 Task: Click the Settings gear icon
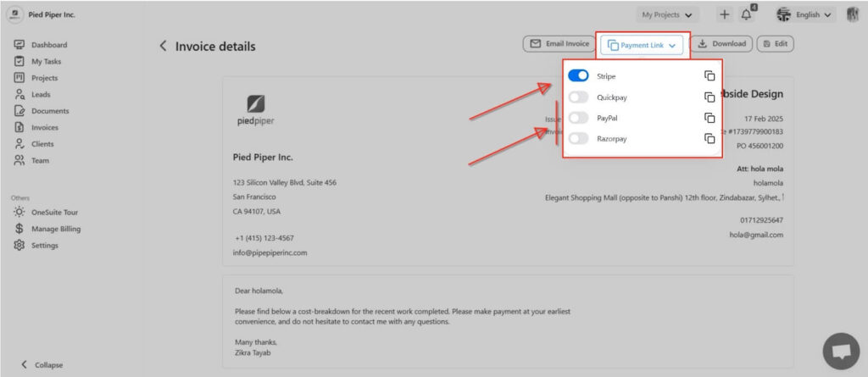[19, 245]
